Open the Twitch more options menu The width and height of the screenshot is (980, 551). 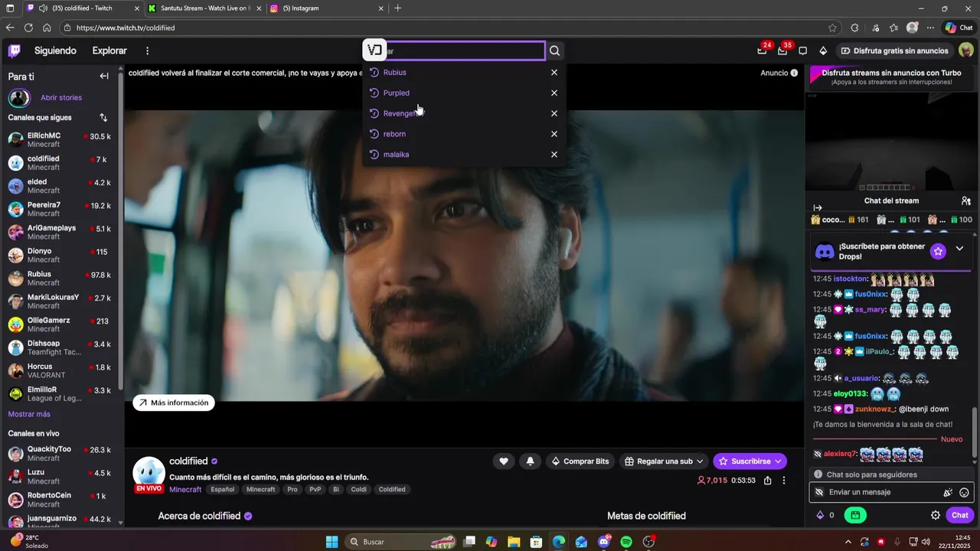(x=148, y=51)
